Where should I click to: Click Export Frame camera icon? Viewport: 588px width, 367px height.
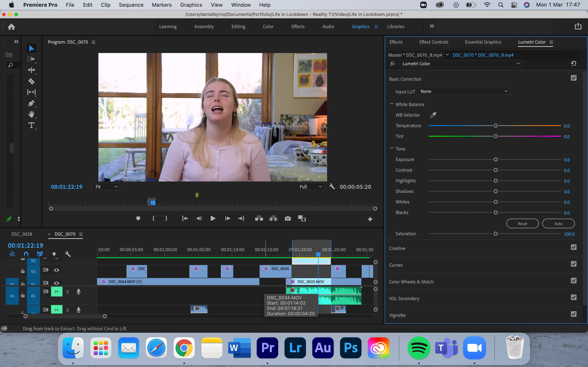(x=288, y=218)
